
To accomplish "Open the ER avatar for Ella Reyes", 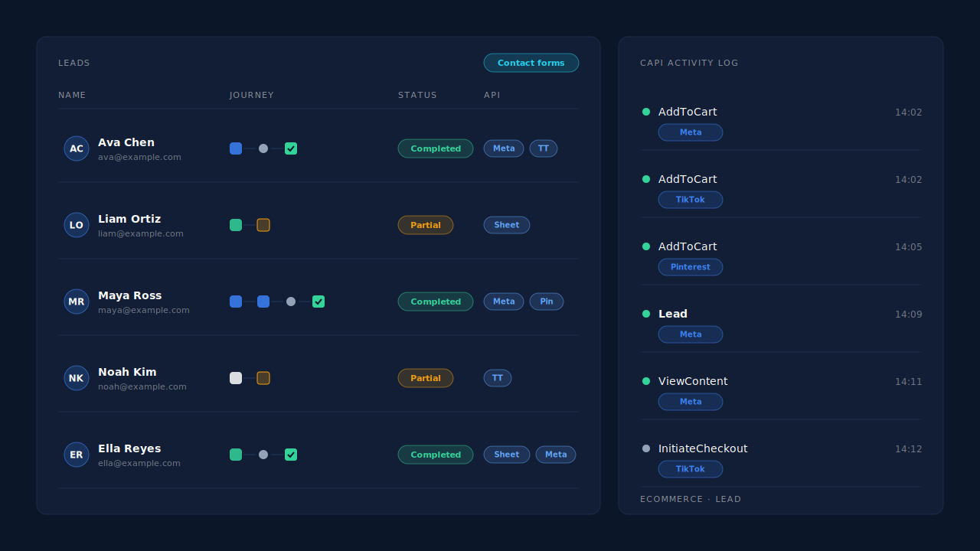I will (x=77, y=455).
